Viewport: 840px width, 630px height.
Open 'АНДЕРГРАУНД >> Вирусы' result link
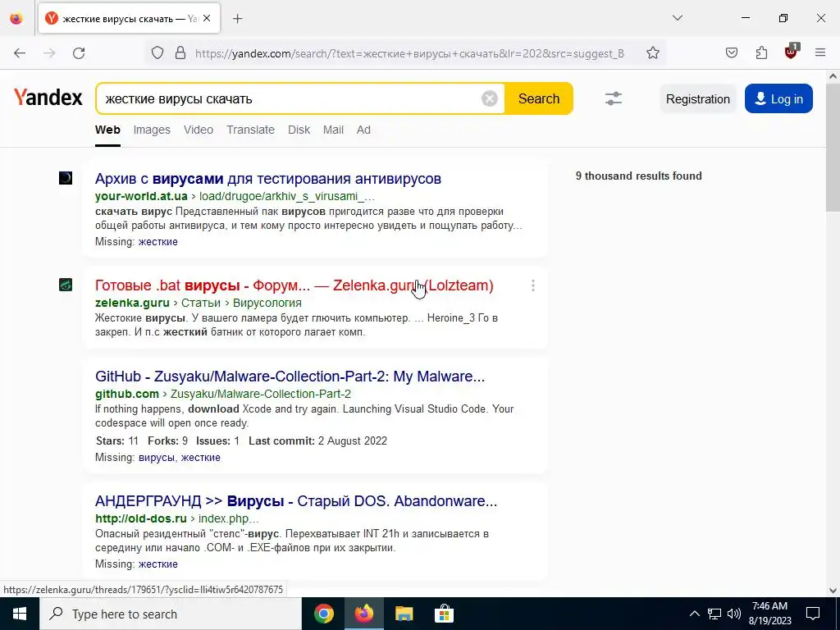(296, 501)
